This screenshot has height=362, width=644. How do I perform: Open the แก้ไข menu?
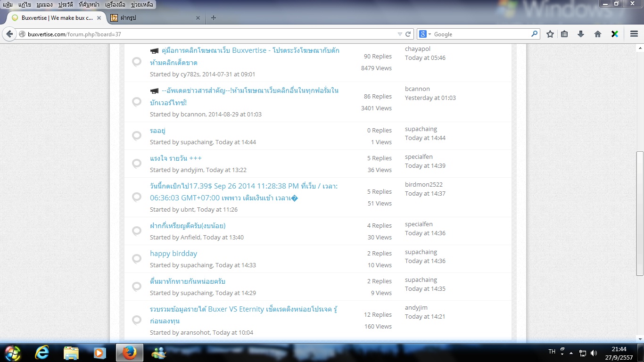(25, 4)
